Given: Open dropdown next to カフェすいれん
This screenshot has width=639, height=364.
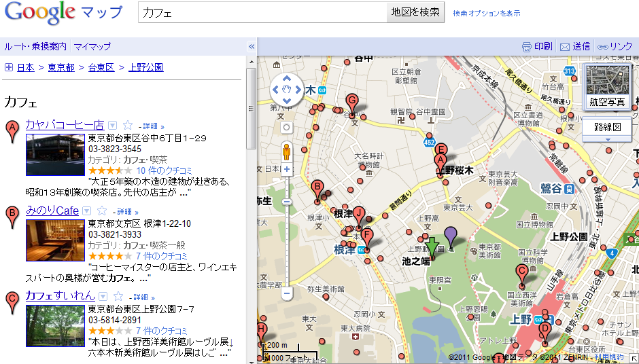Looking at the screenshot, I should coord(103,296).
